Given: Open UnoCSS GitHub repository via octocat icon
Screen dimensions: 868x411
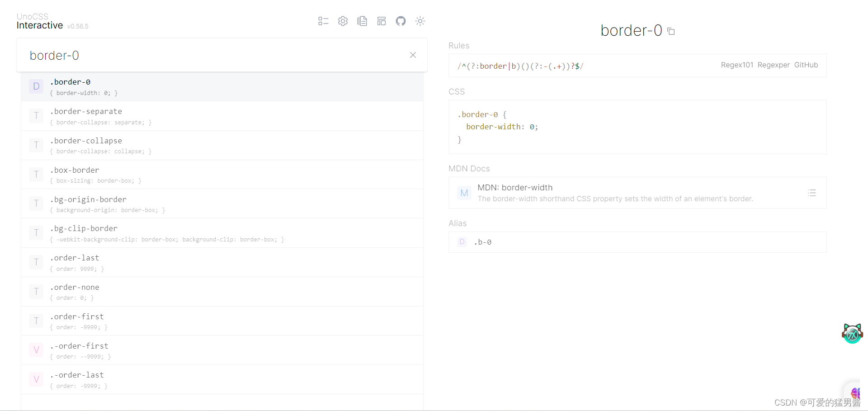Looking at the screenshot, I should point(401,21).
